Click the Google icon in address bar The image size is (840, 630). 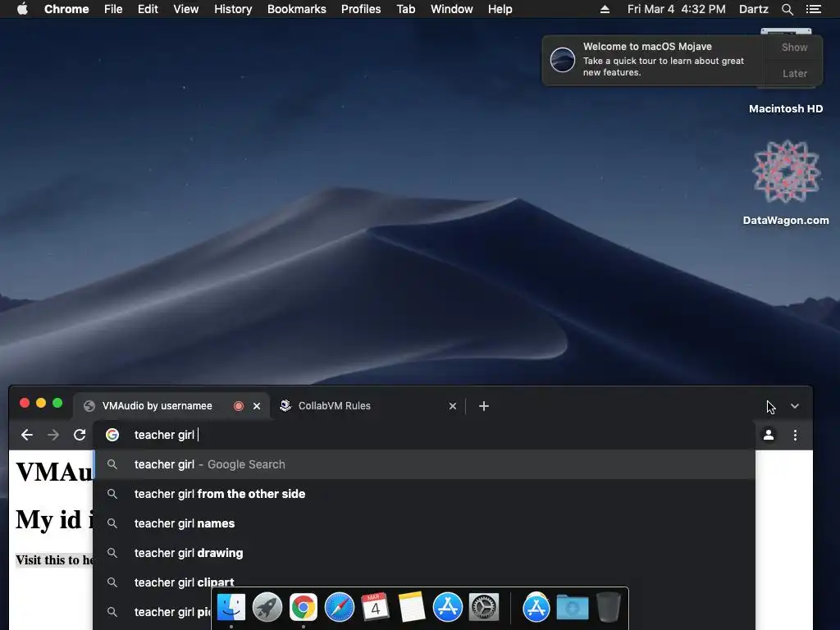tap(112, 435)
